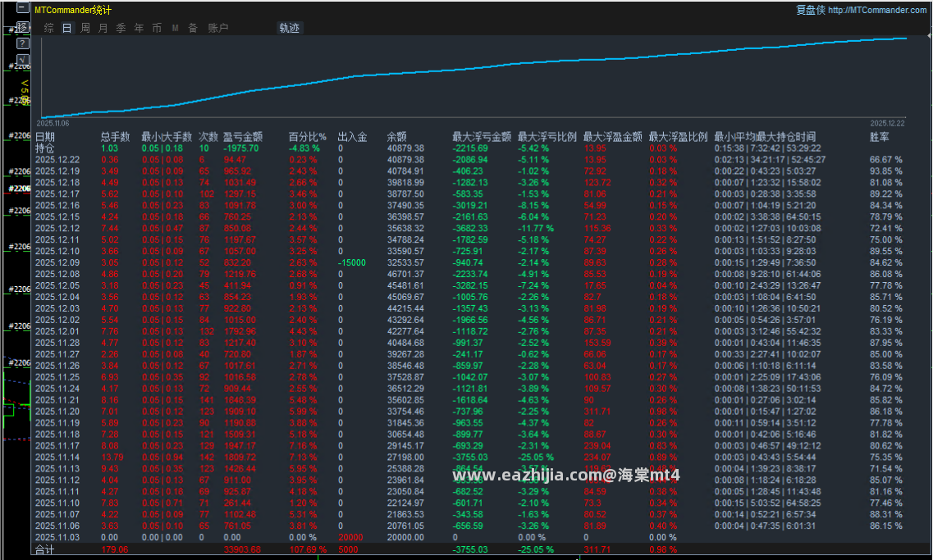The image size is (933, 560).
Task: Click the 13.79 lots on 2025.11.14
Action: tap(112, 458)
